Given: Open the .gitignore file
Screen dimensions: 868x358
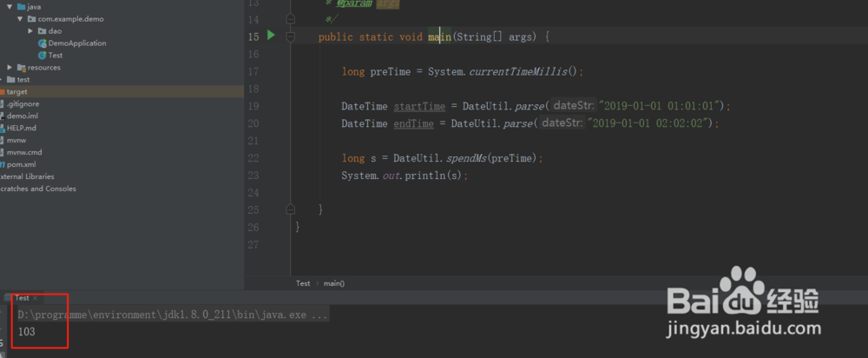Looking at the screenshot, I should click(23, 103).
